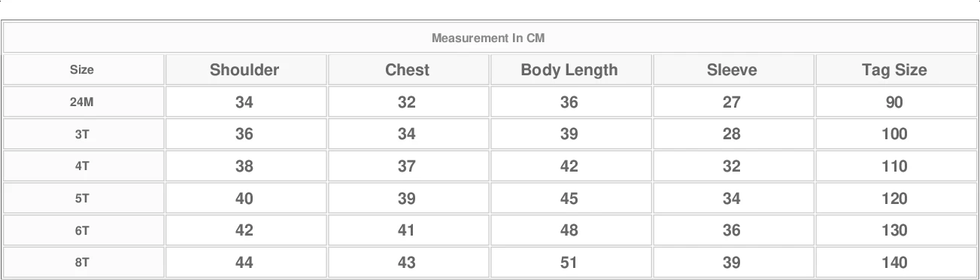This screenshot has height=280, width=980.
Task: Select the 6T size row label
Action: coord(82,230)
